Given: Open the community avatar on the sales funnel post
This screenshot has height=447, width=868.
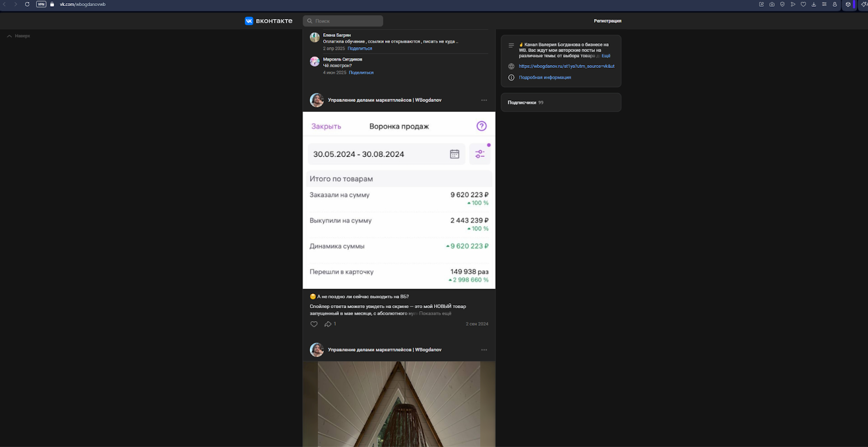Looking at the screenshot, I should pyautogui.click(x=317, y=100).
